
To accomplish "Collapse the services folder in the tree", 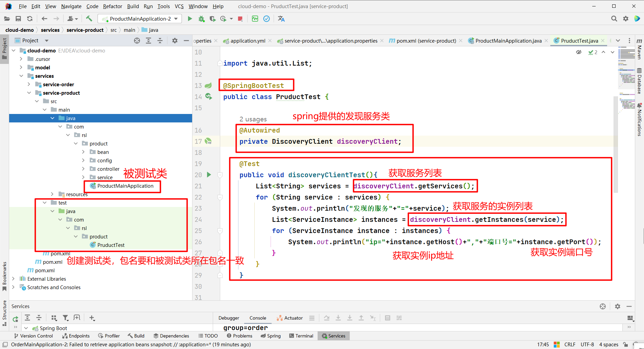I will point(21,76).
